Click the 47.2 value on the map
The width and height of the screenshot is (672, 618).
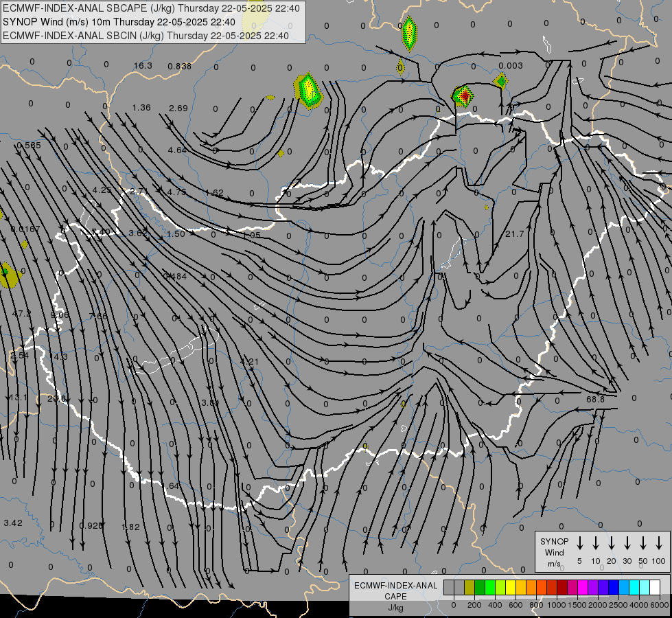click(x=21, y=314)
